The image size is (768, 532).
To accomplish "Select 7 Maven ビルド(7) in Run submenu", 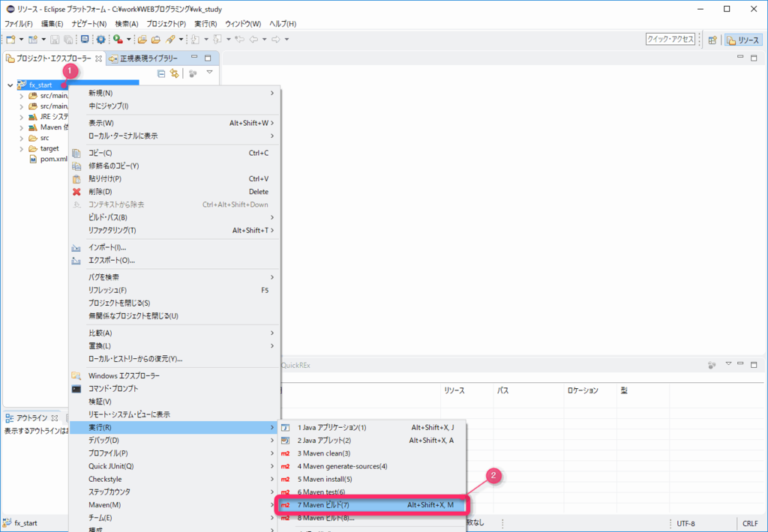I will point(372,505).
